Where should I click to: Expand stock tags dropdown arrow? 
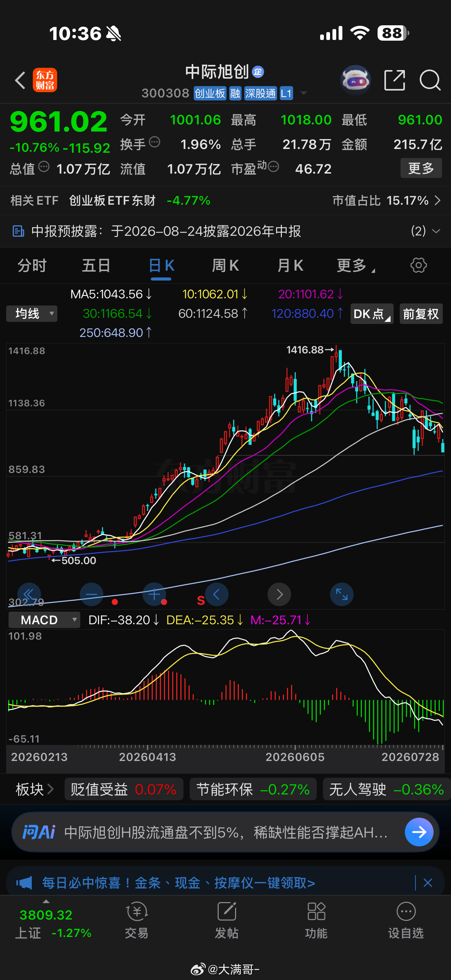pos(303,93)
